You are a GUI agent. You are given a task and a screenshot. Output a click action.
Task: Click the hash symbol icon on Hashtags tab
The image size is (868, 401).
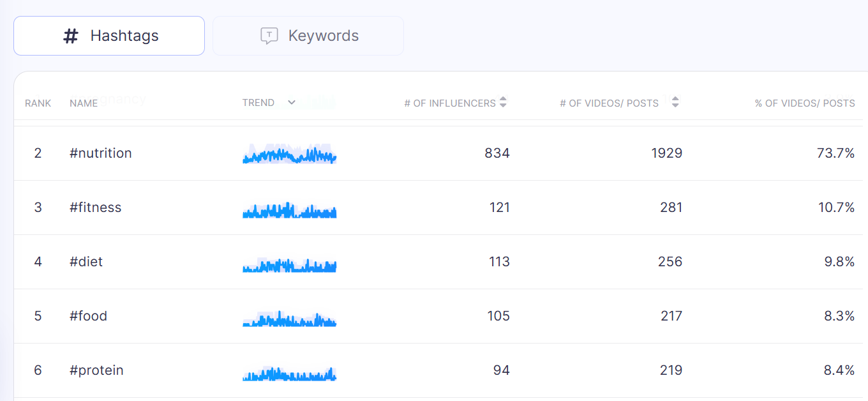(71, 36)
